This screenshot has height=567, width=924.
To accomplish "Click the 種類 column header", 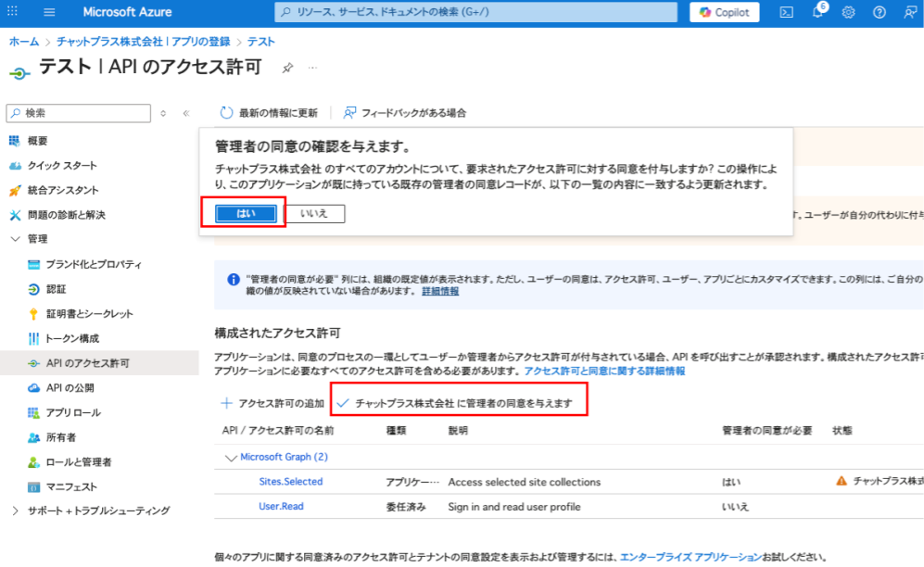I will click(x=396, y=431).
